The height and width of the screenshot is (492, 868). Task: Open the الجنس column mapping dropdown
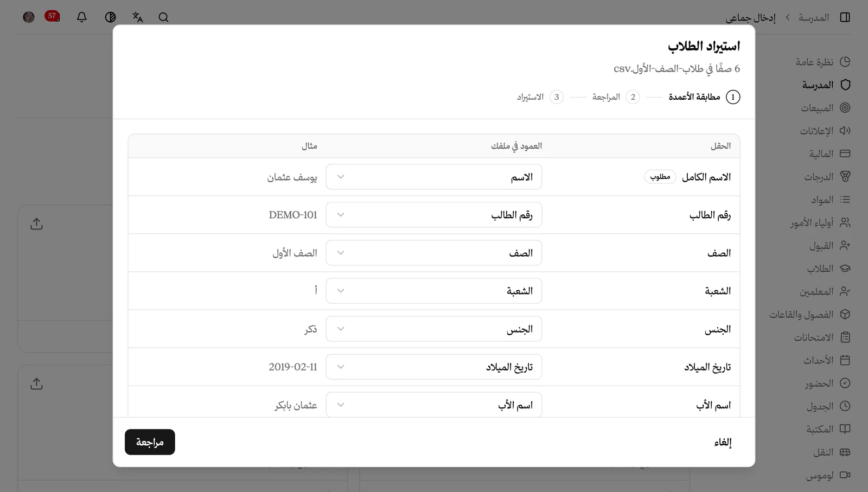[434, 329]
